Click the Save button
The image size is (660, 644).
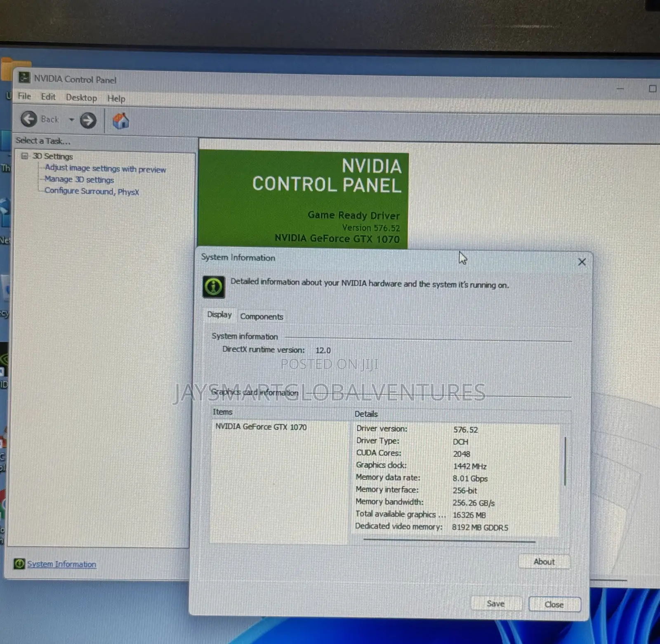tap(496, 604)
